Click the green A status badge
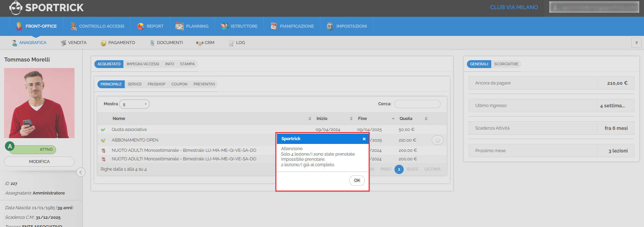The width and height of the screenshot is (644, 227). (x=10, y=146)
